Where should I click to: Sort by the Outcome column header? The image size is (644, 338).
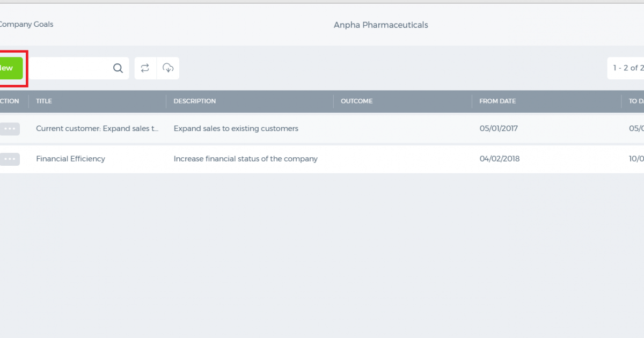pyautogui.click(x=356, y=101)
